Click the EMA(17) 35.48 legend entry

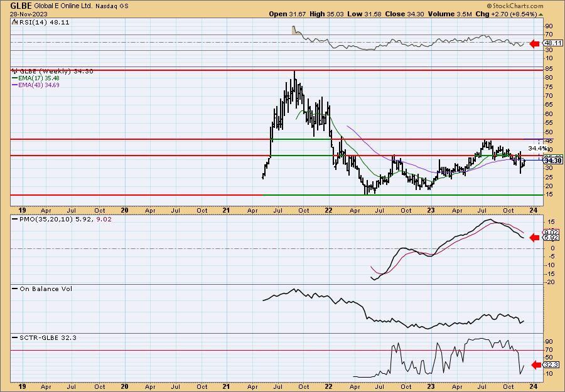click(x=39, y=78)
